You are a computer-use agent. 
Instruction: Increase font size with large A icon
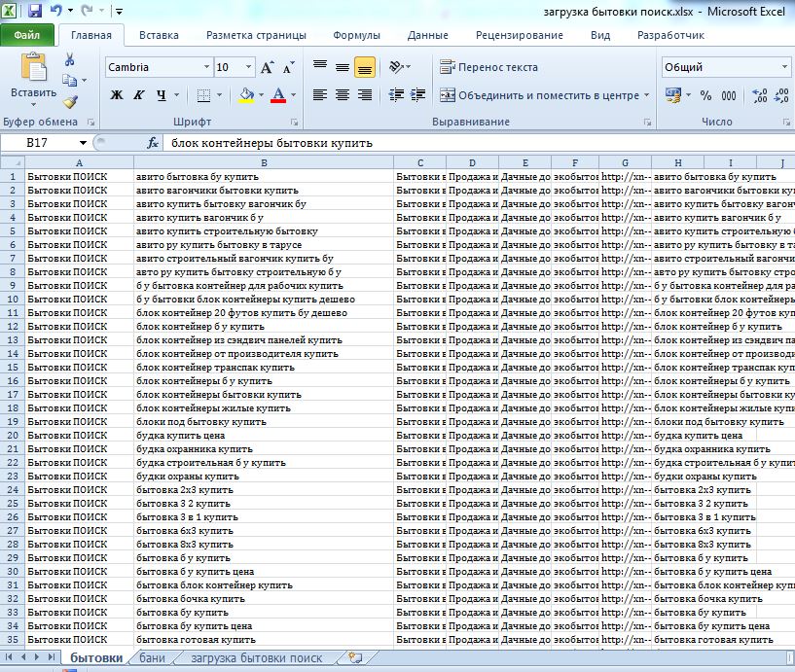267,67
